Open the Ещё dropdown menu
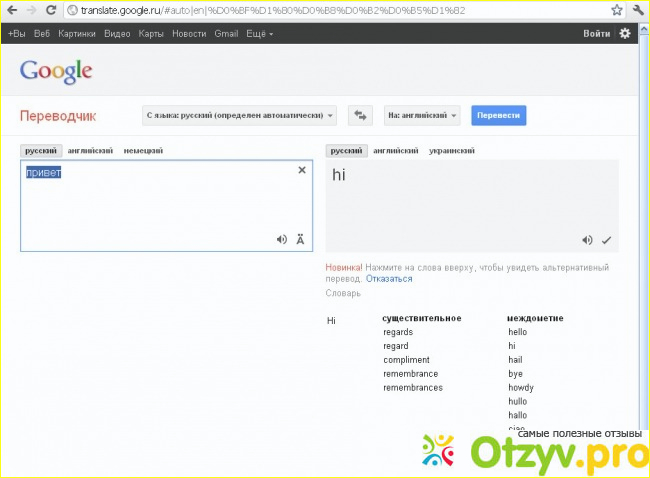 257,33
